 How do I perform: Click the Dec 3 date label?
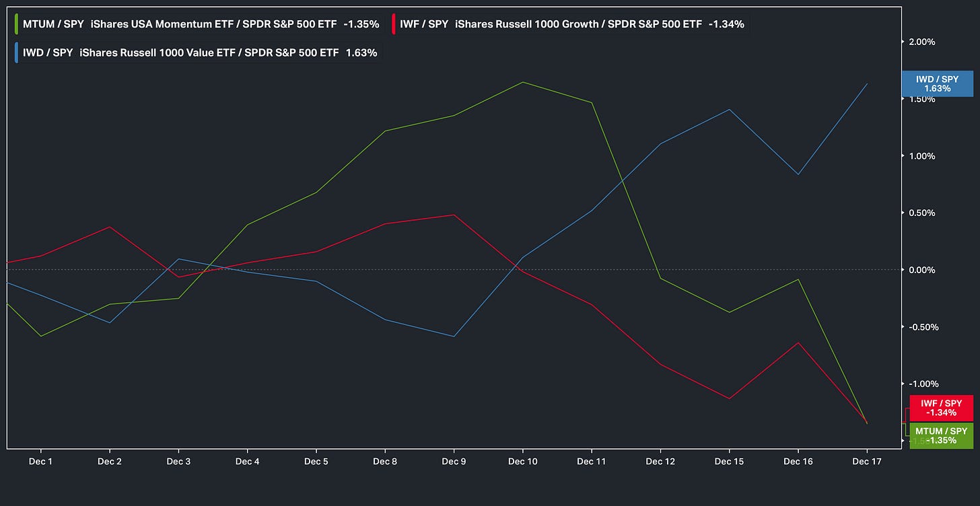[178, 462]
